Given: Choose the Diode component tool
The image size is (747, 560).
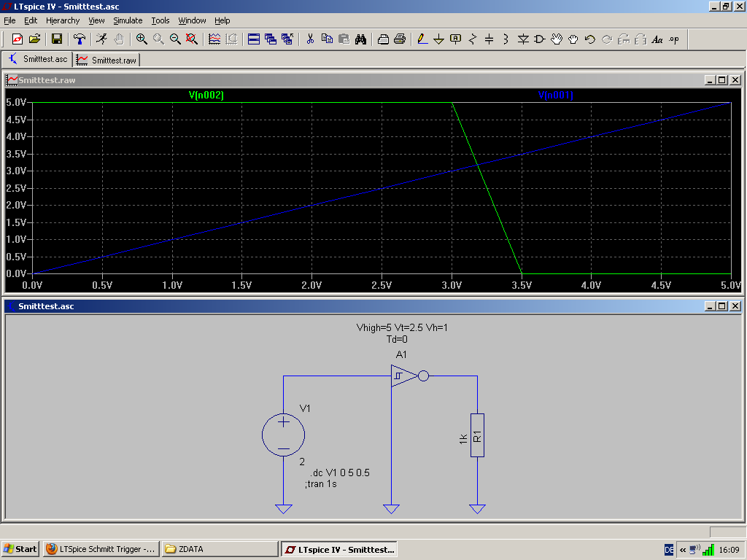Looking at the screenshot, I should point(522,39).
